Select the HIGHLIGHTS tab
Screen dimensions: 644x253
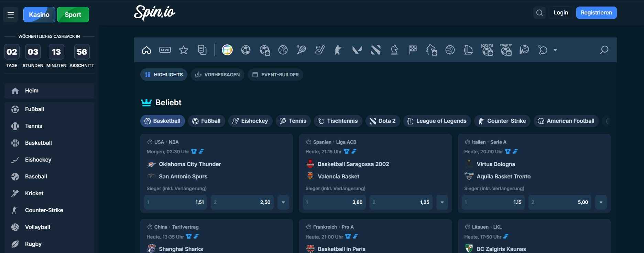point(164,75)
